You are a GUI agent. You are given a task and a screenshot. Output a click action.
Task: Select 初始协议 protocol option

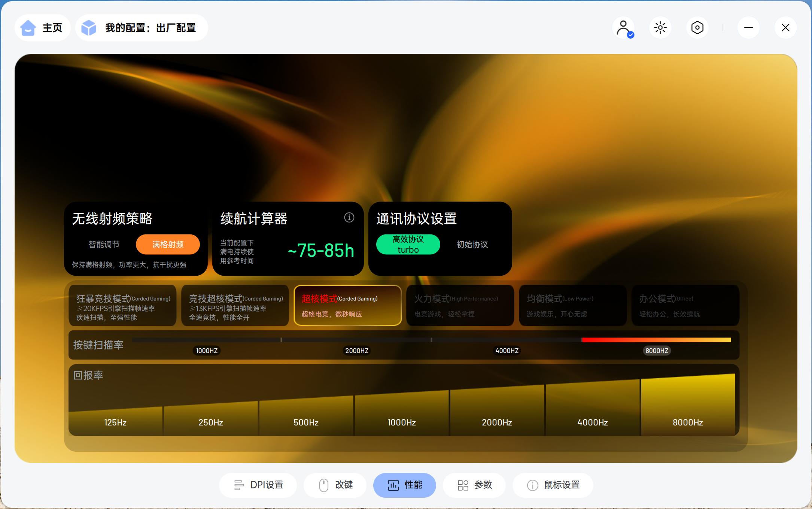tap(472, 245)
